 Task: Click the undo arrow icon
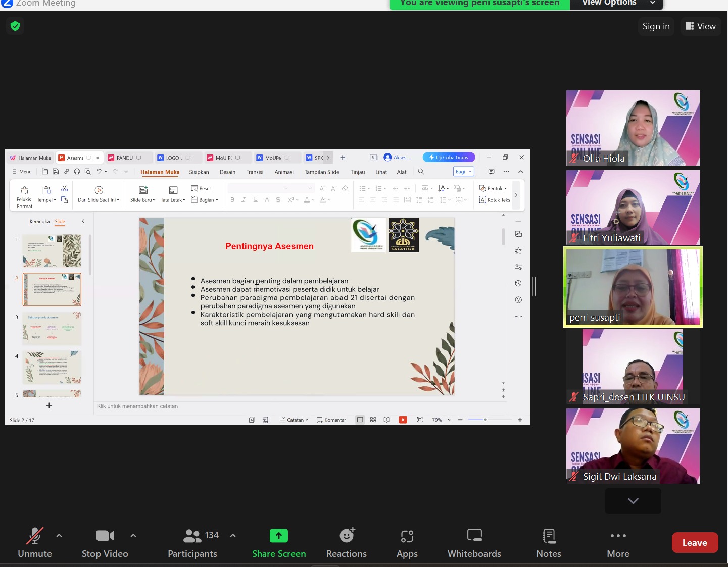pos(100,172)
